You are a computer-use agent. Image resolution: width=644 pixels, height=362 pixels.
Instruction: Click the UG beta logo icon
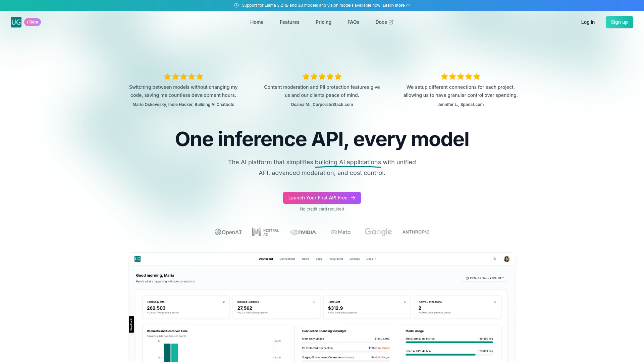click(x=16, y=22)
